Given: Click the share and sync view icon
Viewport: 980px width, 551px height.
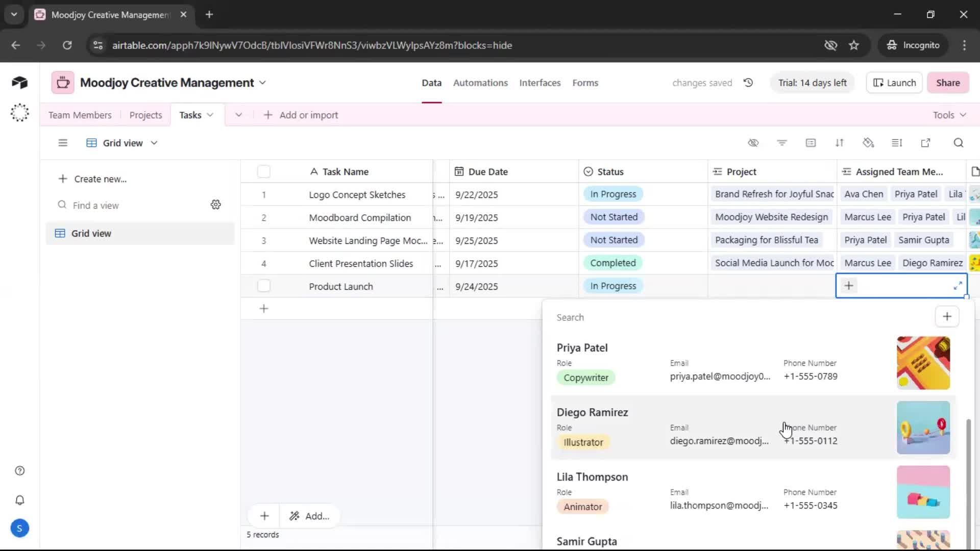Looking at the screenshot, I should [x=925, y=143].
